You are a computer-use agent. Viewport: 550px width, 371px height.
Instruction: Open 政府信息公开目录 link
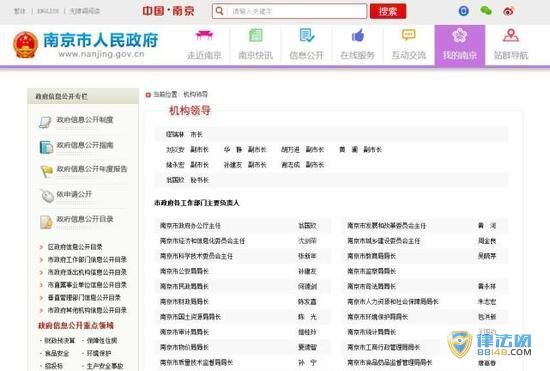[x=85, y=219]
